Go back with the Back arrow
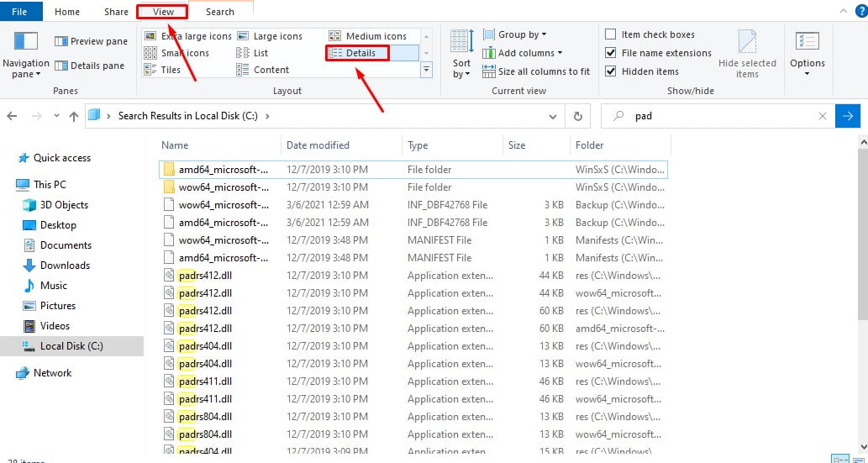Image resolution: width=868 pixels, height=463 pixels. click(x=12, y=116)
